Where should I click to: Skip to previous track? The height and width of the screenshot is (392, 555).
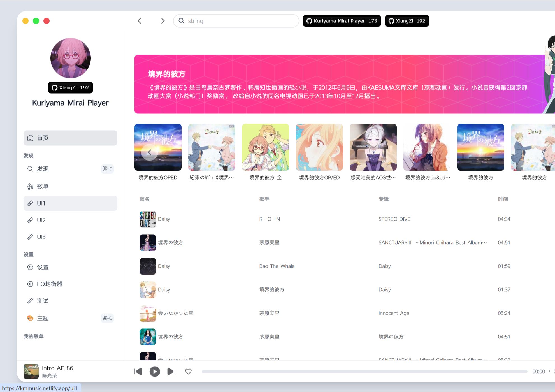[138, 372]
